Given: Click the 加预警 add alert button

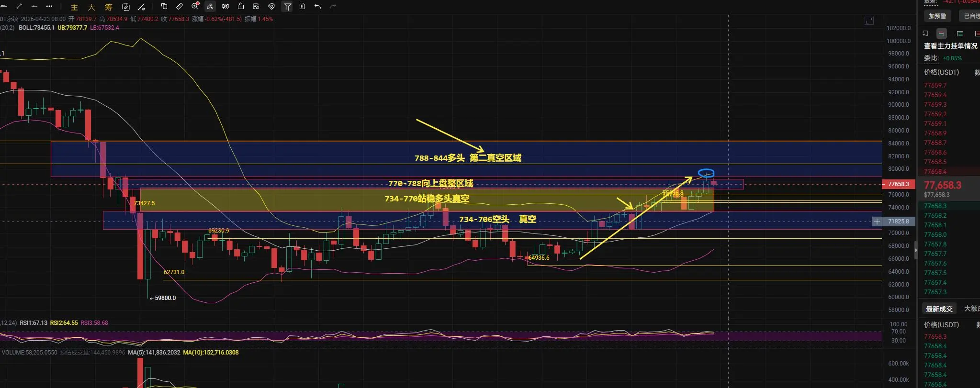Looking at the screenshot, I should tap(937, 16).
